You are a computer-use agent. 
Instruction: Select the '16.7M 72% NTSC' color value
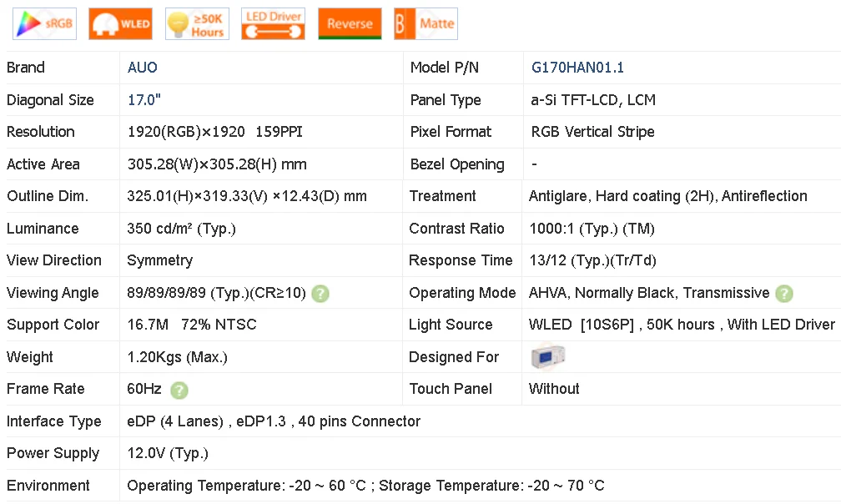[x=192, y=325]
